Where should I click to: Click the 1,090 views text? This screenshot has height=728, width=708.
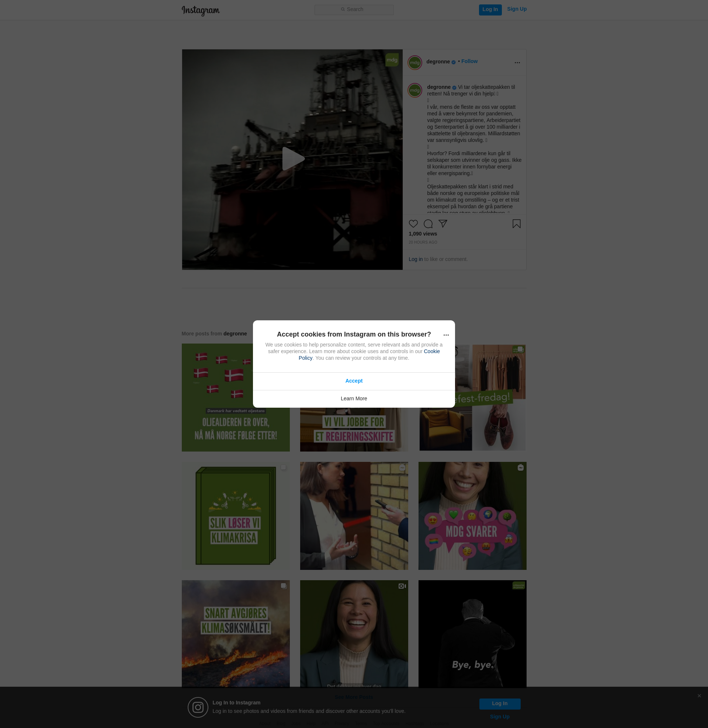[x=423, y=234]
